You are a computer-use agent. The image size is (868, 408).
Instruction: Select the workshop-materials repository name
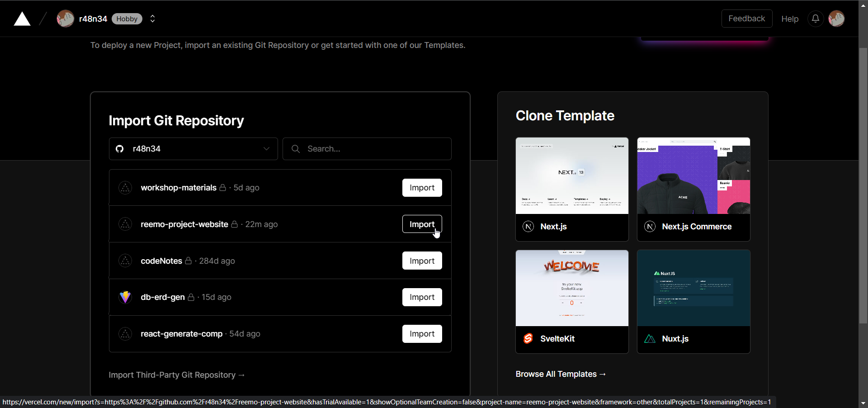click(179, 188)
